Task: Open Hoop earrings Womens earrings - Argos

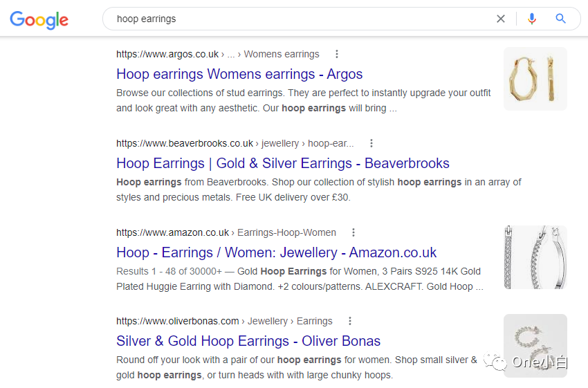Action: (x=239, y=74)
